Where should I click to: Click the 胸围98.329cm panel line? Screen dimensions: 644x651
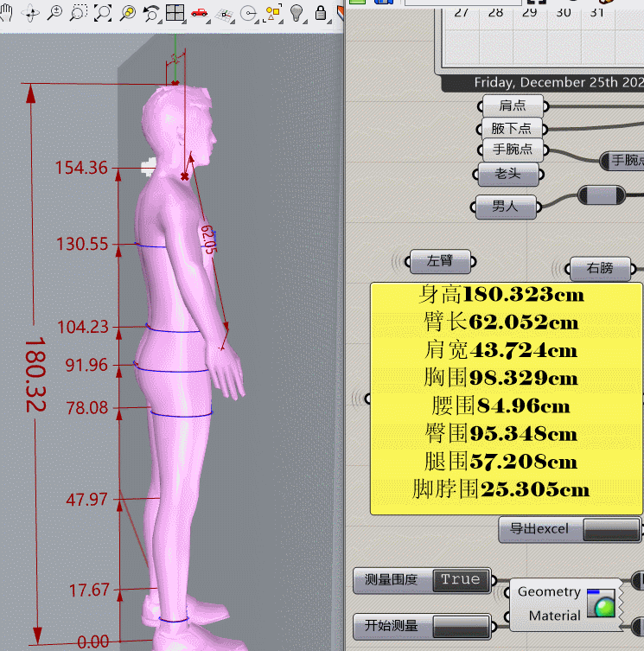tap(501, 378)
